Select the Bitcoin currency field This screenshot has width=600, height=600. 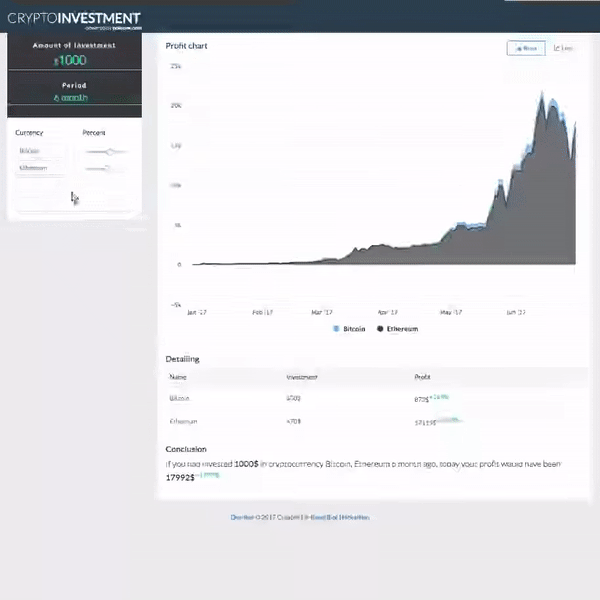coord(40,151)
